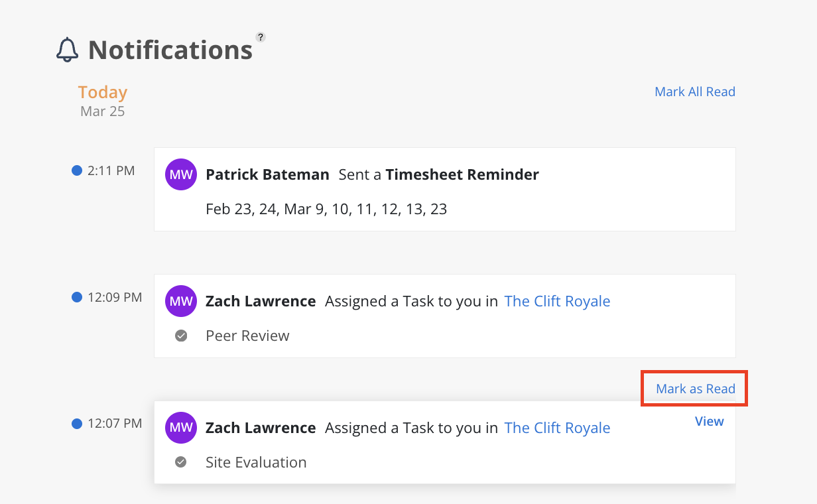Click the Mark All Read link
The image size is (817, 504).
click(694, 92)
